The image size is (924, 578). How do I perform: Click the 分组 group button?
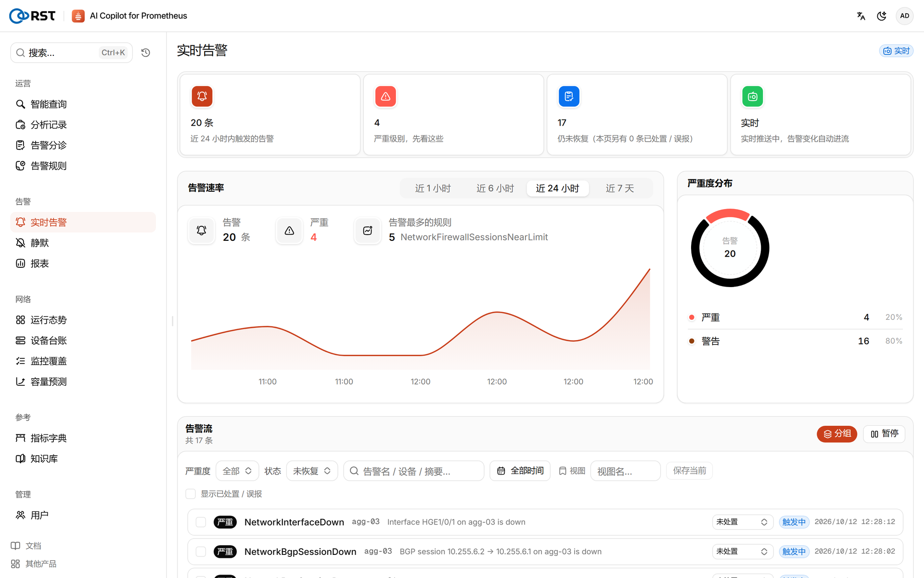[x=837, y=434]
